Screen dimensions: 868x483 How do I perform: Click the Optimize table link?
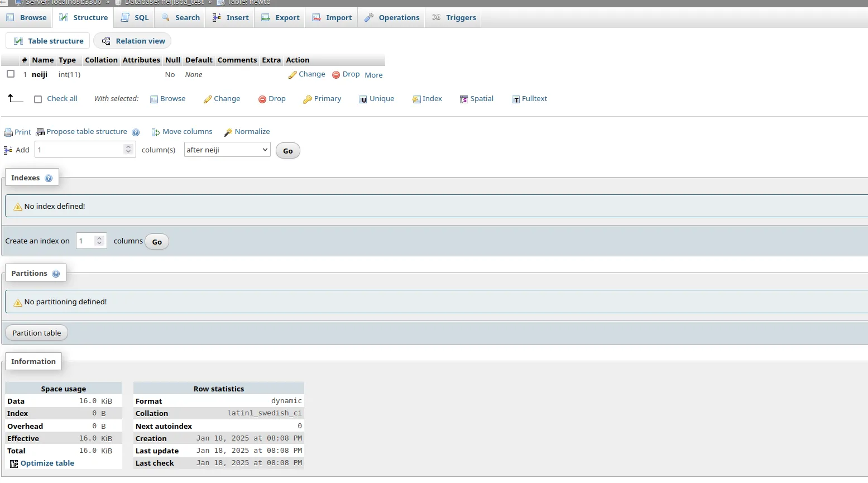click(x=47, y=463)
